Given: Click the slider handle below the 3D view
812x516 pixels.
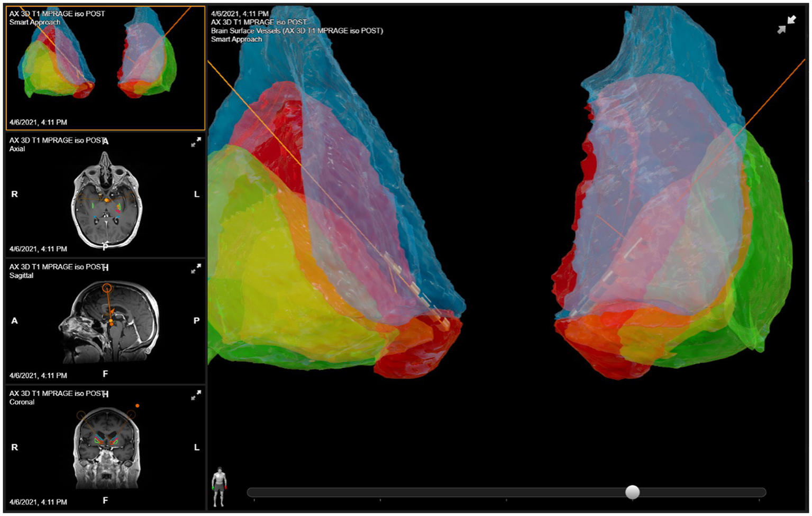Looking at the screenshot, I should pos(632,492).
